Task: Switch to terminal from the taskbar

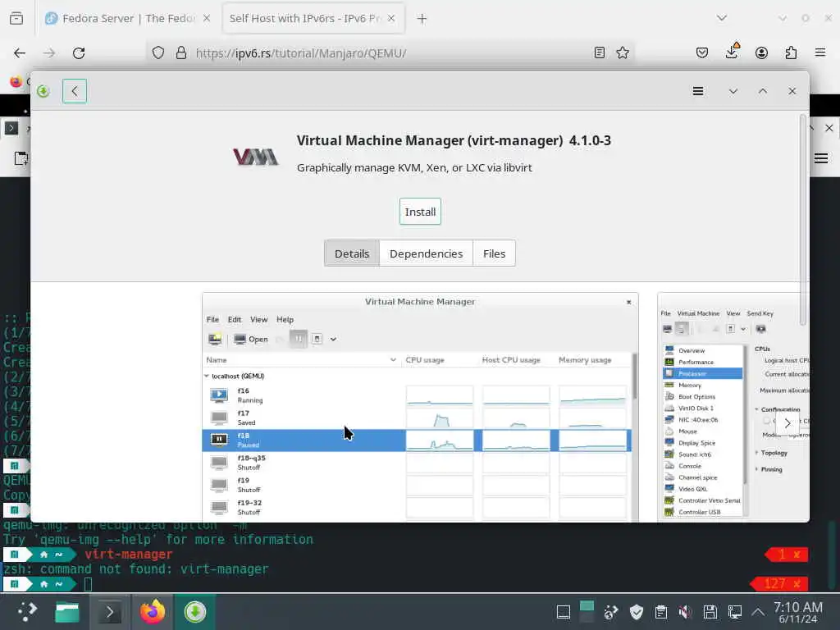Action: coord(109,612)
